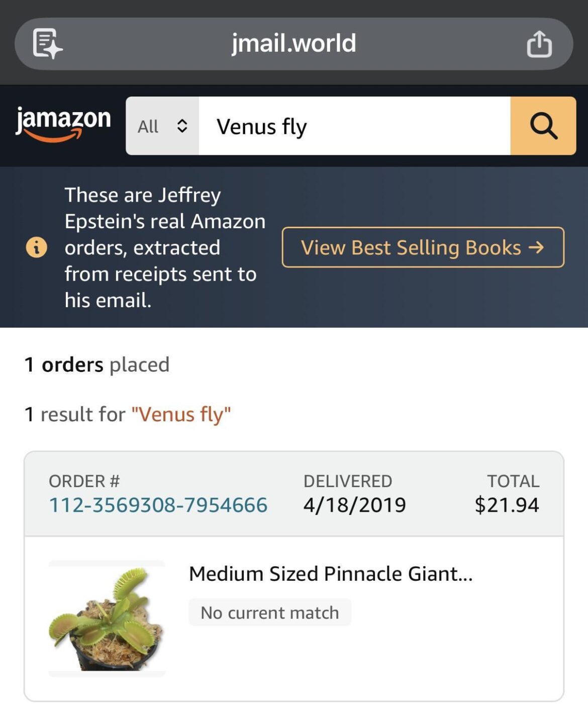Select the highlighted Venus fly search term
The height and width of the screenshot is (727, 588).
(x=182, y=414)
